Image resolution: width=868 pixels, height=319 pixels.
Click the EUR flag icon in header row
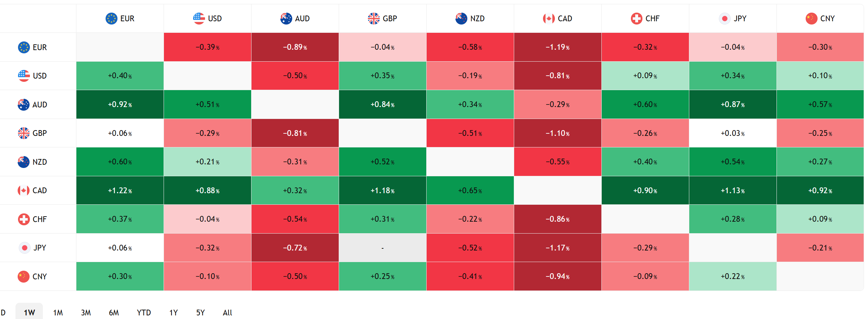pyautogui.click(x=111, y=18)
